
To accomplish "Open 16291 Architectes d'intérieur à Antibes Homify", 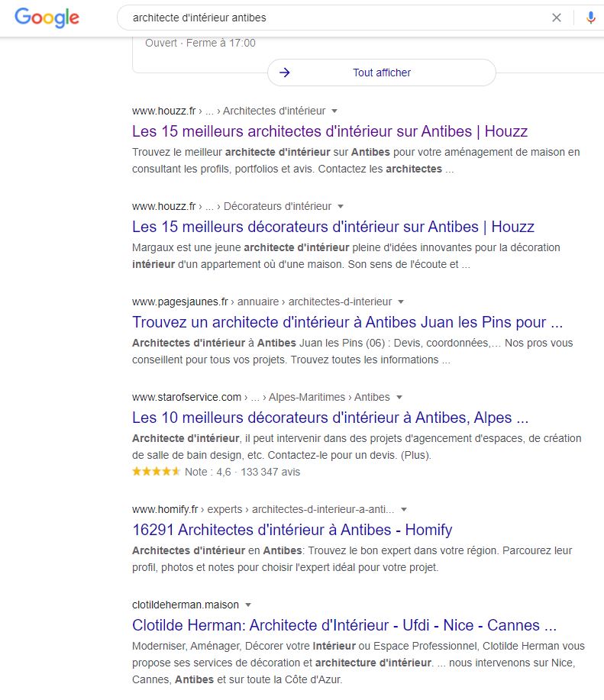I will 292,530.
